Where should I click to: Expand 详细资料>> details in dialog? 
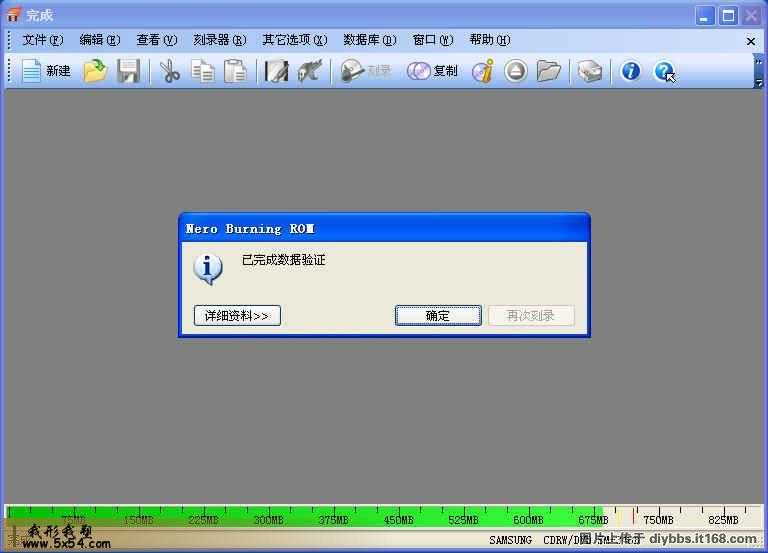click(237, 315)
